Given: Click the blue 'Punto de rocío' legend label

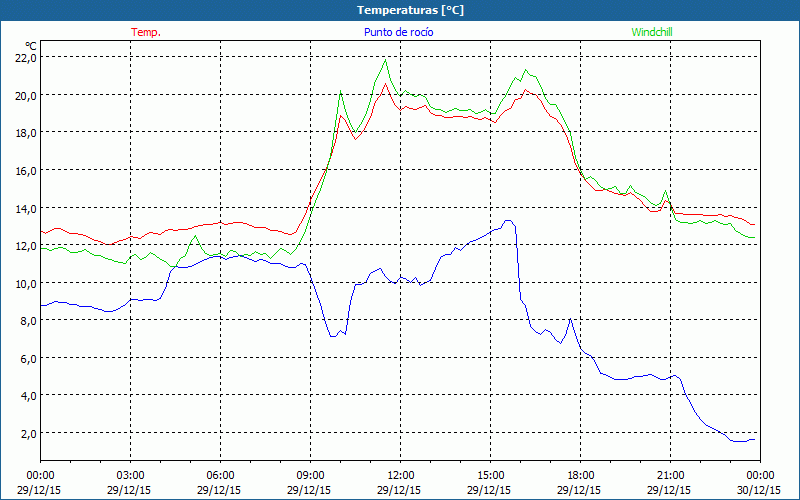Looking at the screenshot, I should (398, 32).
